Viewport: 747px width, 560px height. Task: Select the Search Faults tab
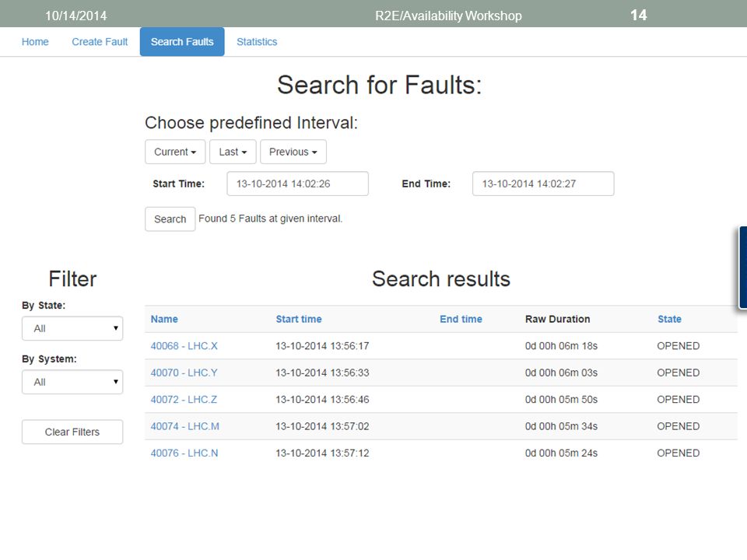[x=182, y=42]
